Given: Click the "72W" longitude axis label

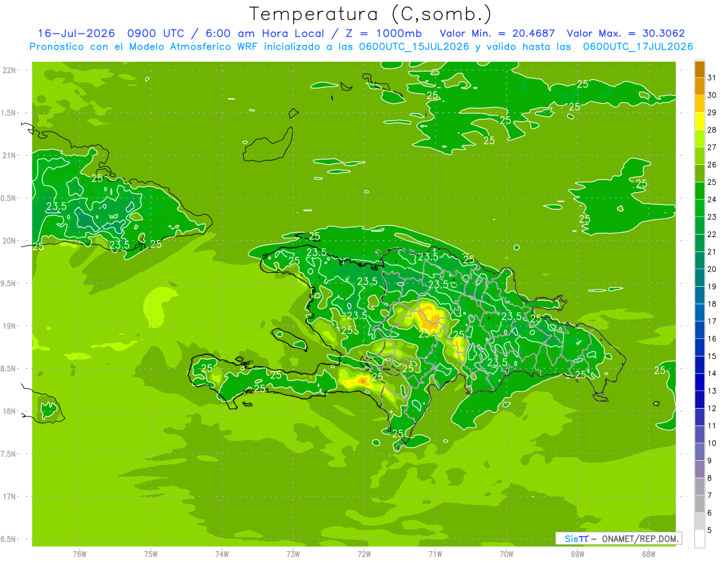Looking at the screenshot, I should coord(364,554).
